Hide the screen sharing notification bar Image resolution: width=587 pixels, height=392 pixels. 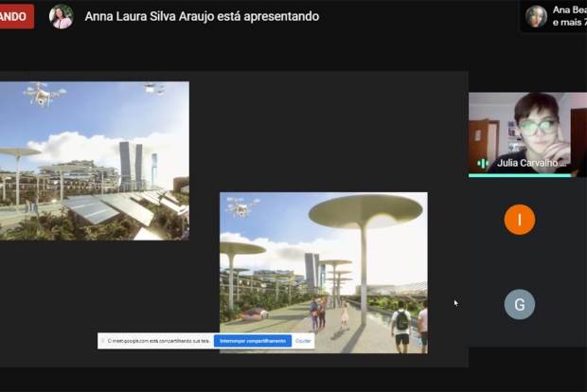tap(303, 341)
